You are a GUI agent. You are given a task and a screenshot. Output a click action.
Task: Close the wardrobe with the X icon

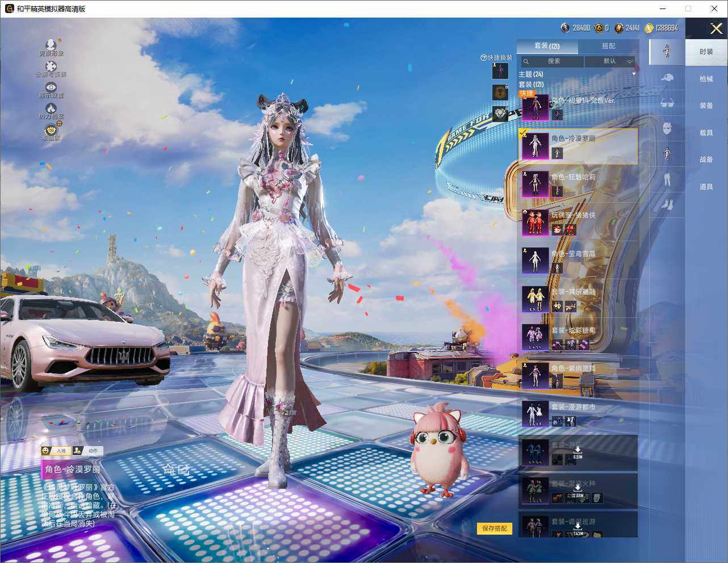click(x=716, y=28)
